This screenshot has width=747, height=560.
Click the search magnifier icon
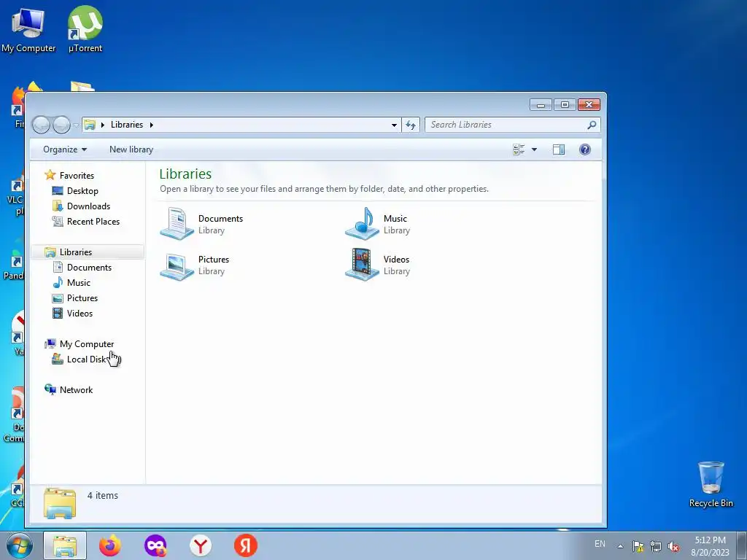coord(591,125)
